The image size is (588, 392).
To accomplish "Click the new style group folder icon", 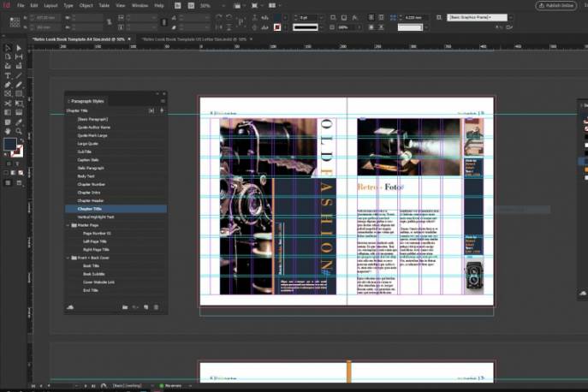I will [x=125, y=306].
